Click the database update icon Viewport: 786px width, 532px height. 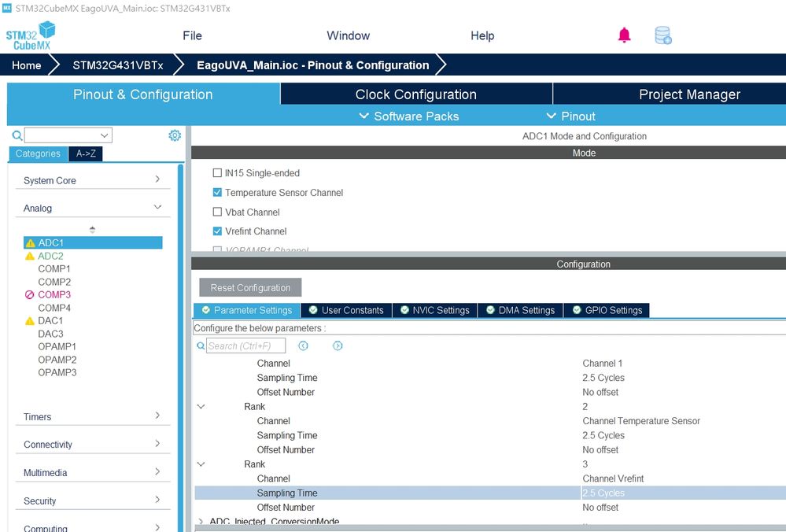tap(663, 35)
